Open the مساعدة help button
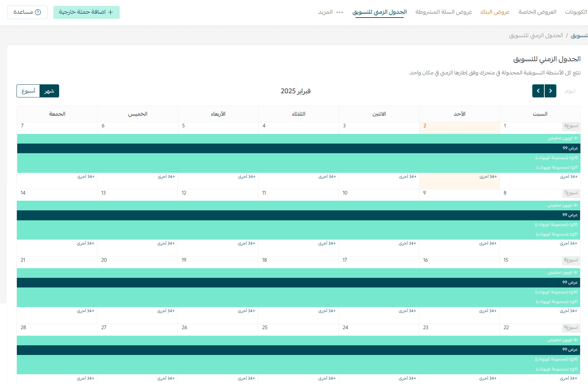This screenshot has width=588, height=388. (27, 12)
